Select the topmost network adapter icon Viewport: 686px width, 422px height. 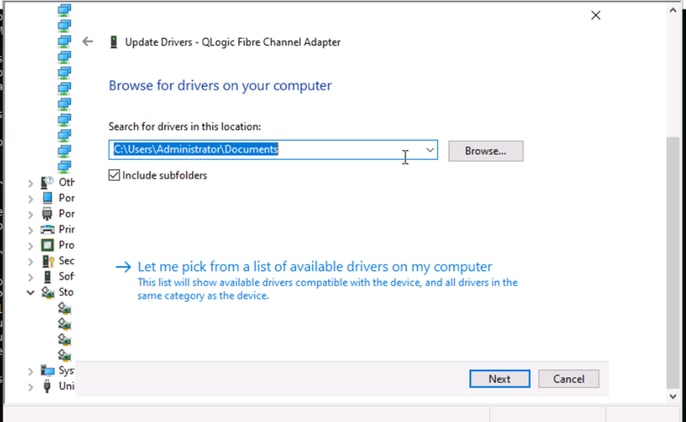pyautogui.click(x=64, y=10)
